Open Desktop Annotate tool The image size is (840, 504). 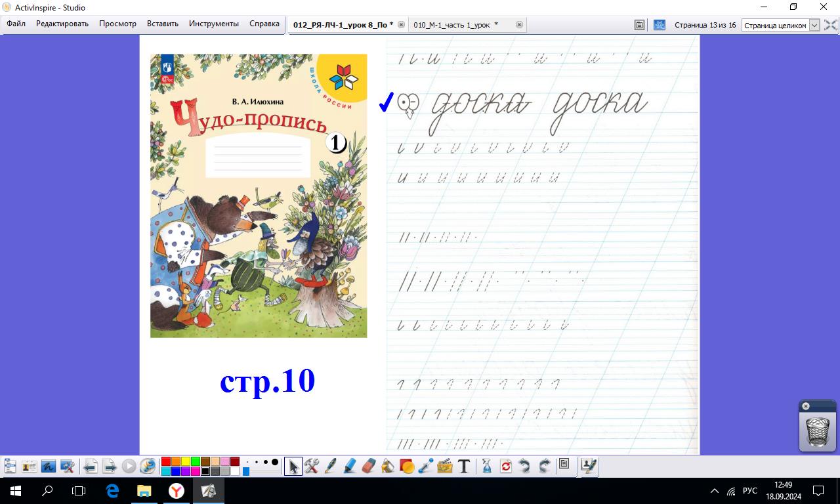click(x=48, y=467)
